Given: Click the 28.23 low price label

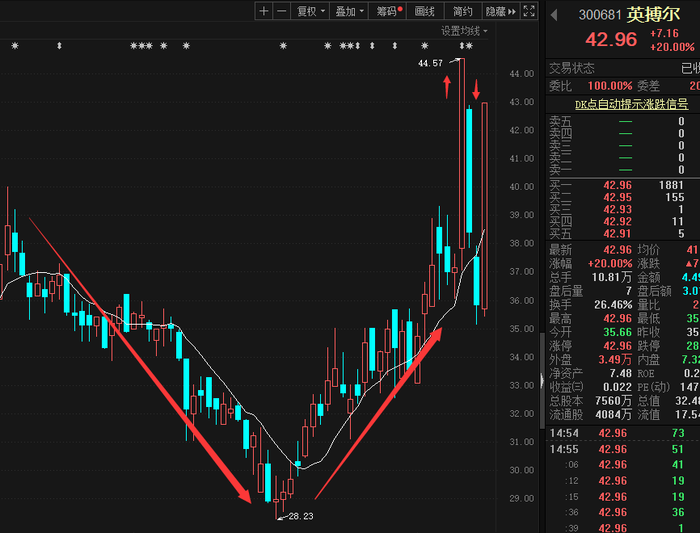Looking at the screenshot, I should (301, 516).
